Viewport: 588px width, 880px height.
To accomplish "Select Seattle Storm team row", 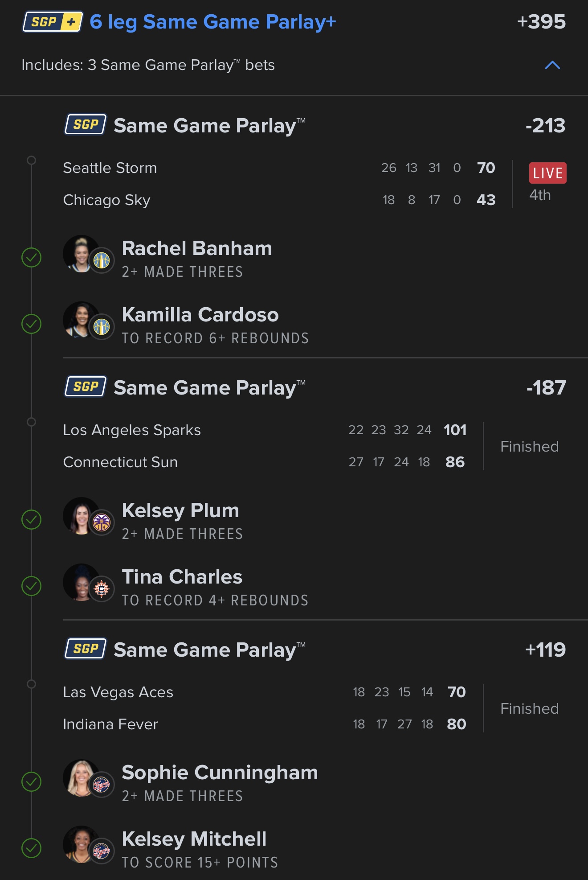I will (x=279, y=168).
